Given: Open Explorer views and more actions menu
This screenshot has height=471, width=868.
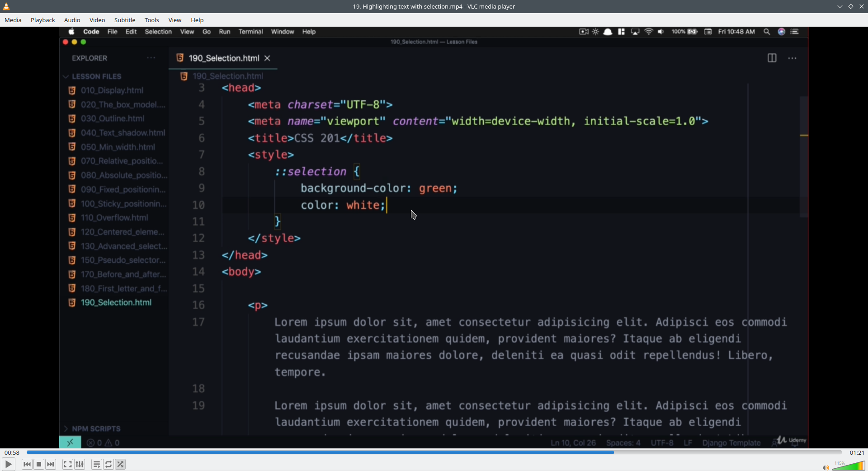Looking at the screenshot, I should [151, 58].
